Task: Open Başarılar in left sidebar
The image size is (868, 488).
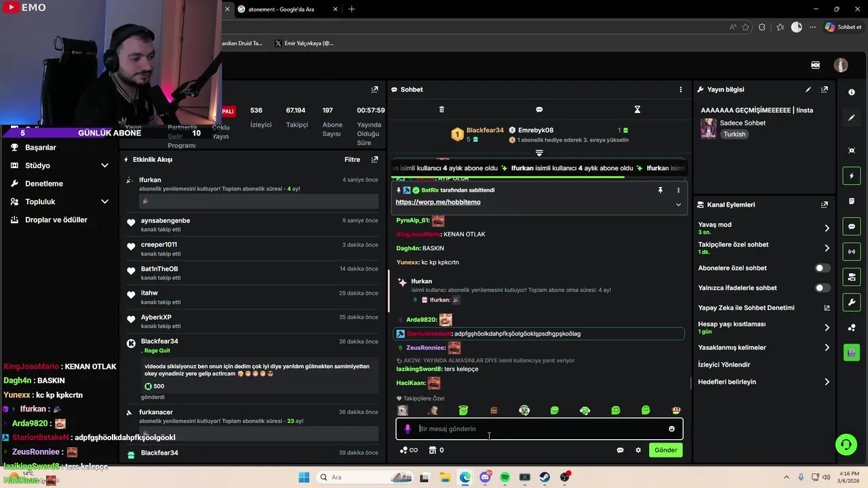Action: click(41, 148)
